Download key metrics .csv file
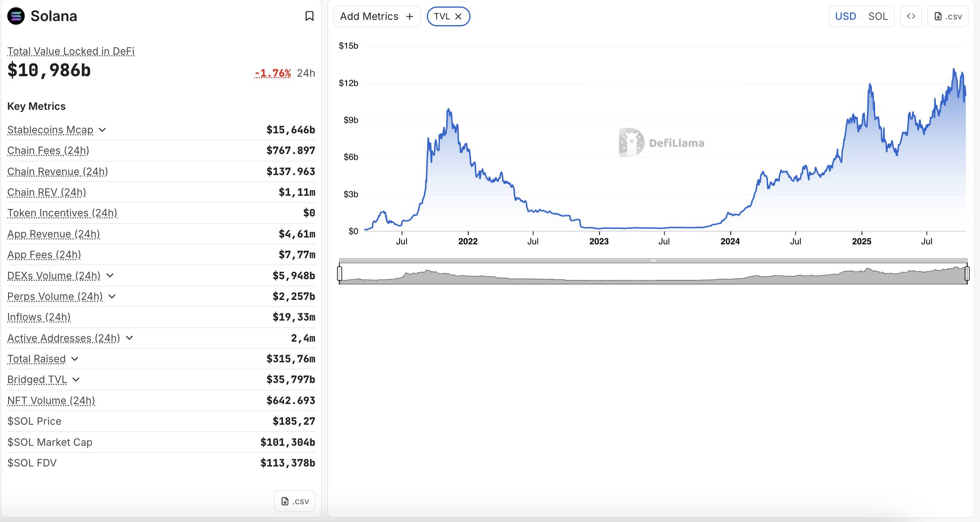Screen dimensions: 980x522 tap(295, 501)
